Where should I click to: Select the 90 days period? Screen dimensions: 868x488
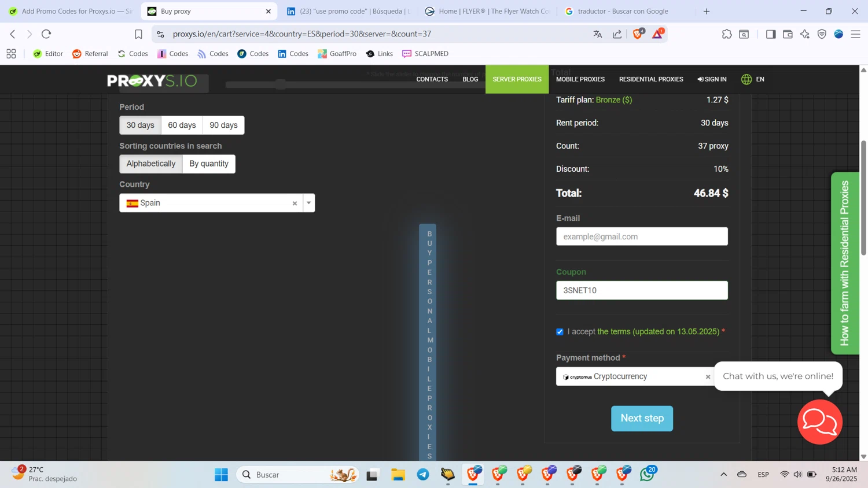223,125
